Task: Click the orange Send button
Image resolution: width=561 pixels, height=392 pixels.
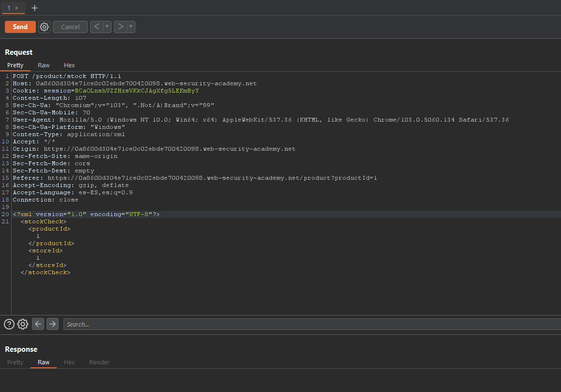Action: click(20, 27)
